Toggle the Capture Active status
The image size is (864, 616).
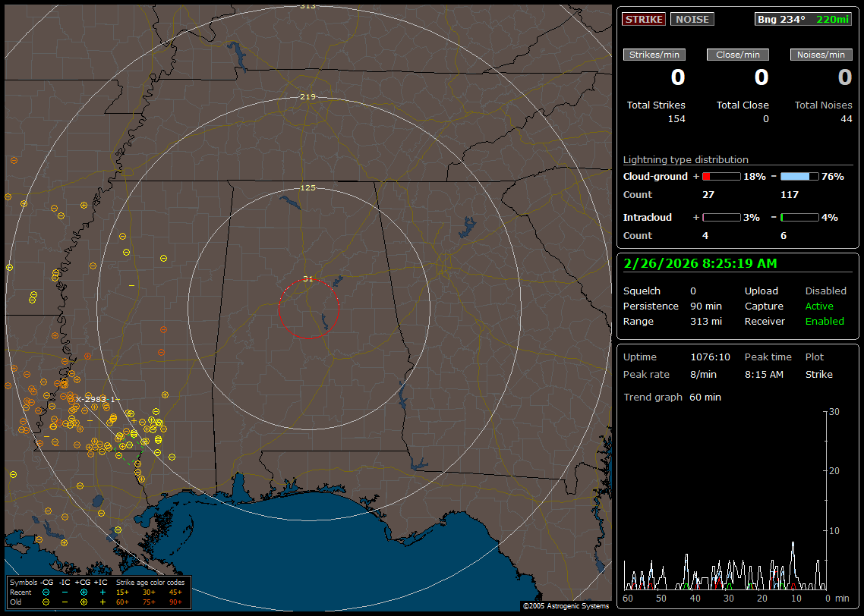click(819, 306)
